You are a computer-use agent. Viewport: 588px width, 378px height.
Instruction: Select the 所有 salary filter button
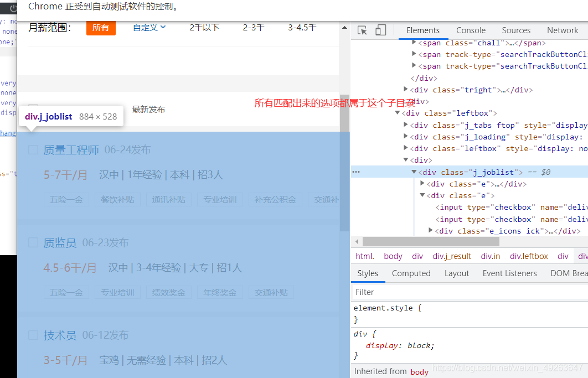pos(101,27)
